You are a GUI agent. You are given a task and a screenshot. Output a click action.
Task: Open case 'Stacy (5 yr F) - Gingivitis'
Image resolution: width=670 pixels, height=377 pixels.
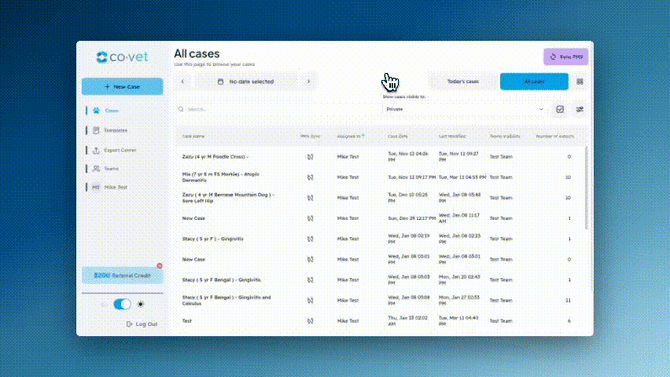(x=212, y=239)
